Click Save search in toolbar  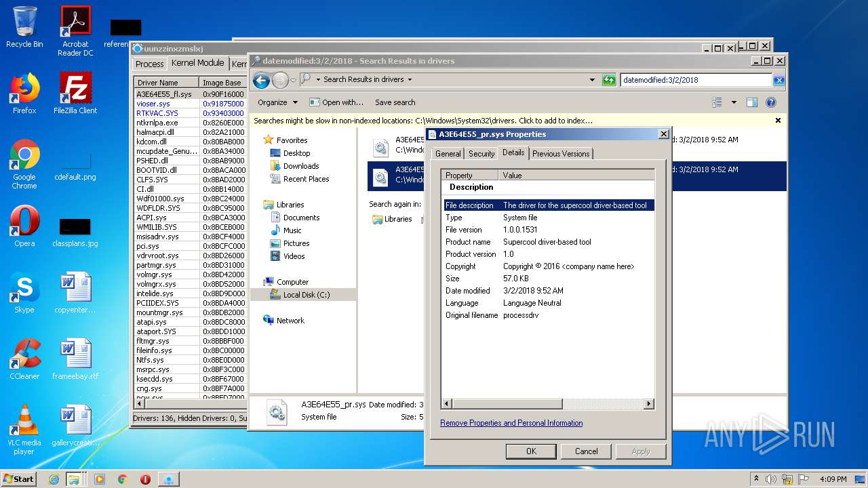395,102
